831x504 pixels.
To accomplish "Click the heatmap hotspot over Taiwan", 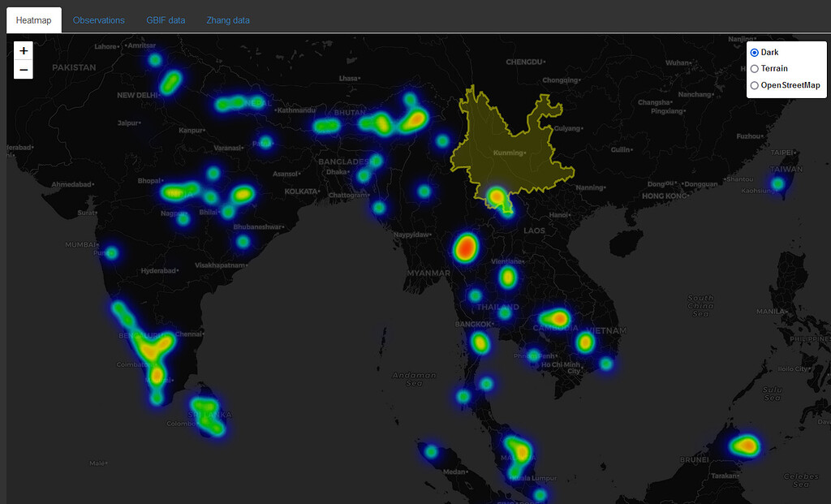I will [x=778, y=183].
